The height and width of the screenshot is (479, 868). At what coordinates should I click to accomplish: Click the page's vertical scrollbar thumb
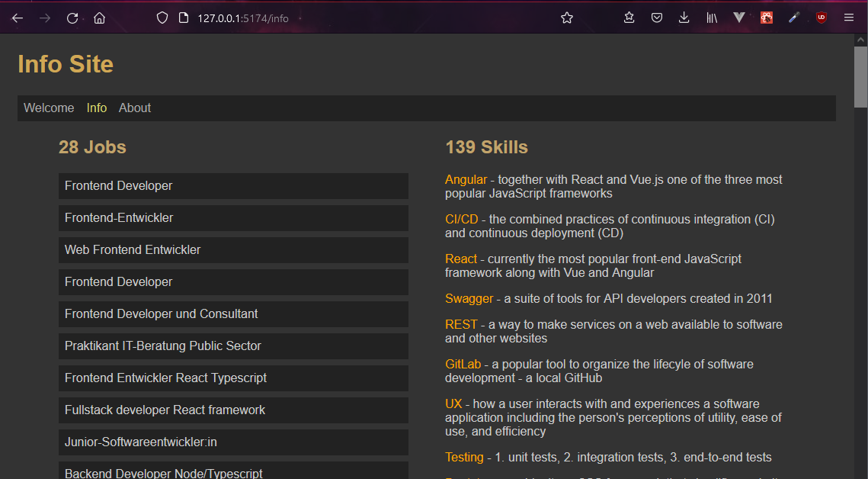(860, 76)
